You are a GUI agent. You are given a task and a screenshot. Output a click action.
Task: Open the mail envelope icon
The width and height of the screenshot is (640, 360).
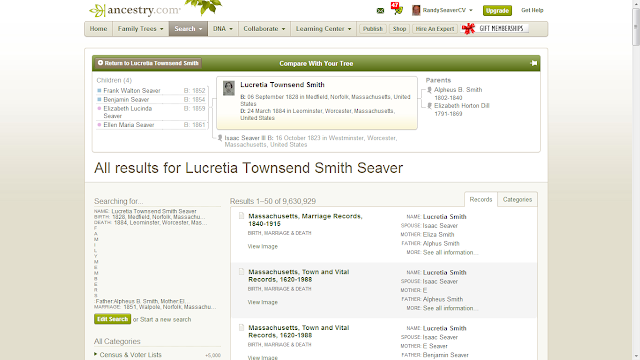(380, 11)
